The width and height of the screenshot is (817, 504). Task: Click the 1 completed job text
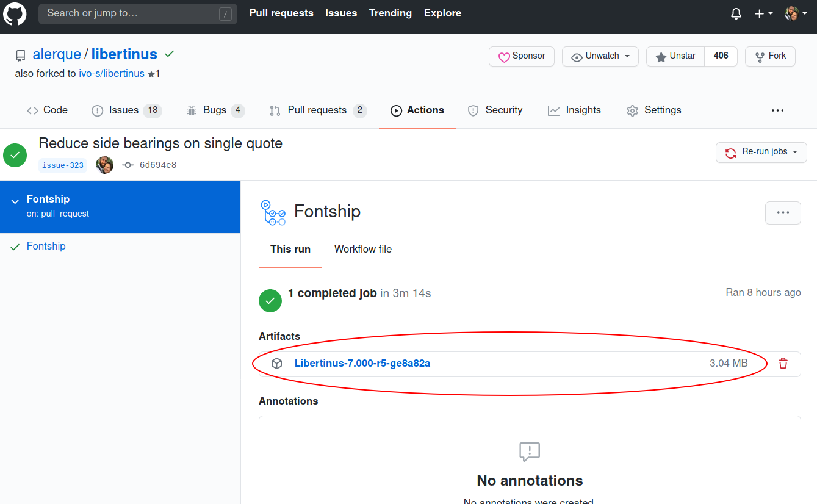tap(333, 293)
